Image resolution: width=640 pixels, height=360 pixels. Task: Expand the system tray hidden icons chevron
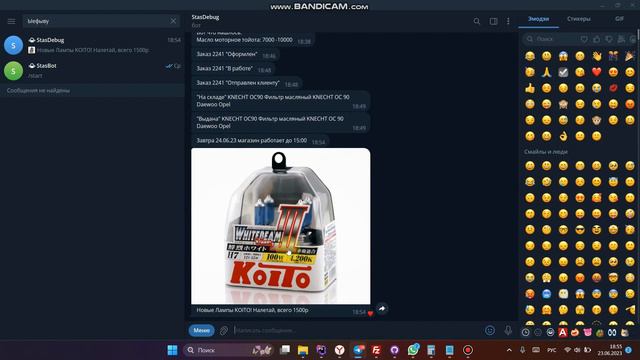[509, 350]
